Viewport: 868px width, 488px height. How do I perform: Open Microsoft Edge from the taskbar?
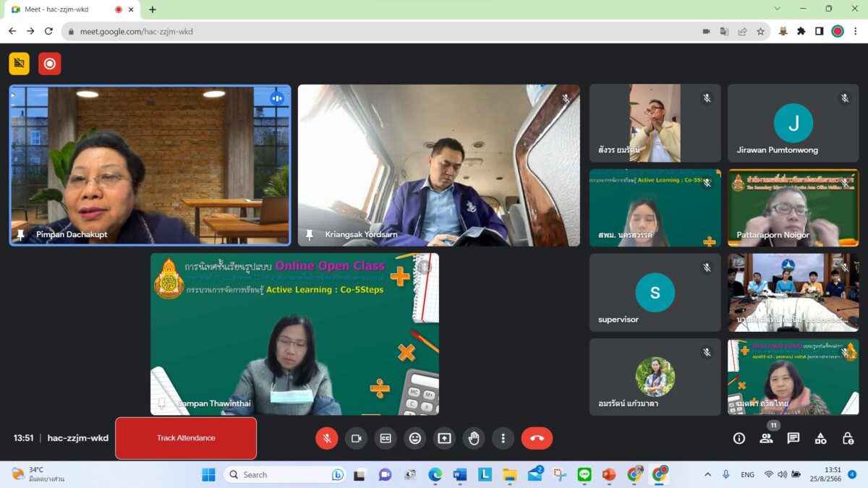pyautogui.click(x=435, y=474)
